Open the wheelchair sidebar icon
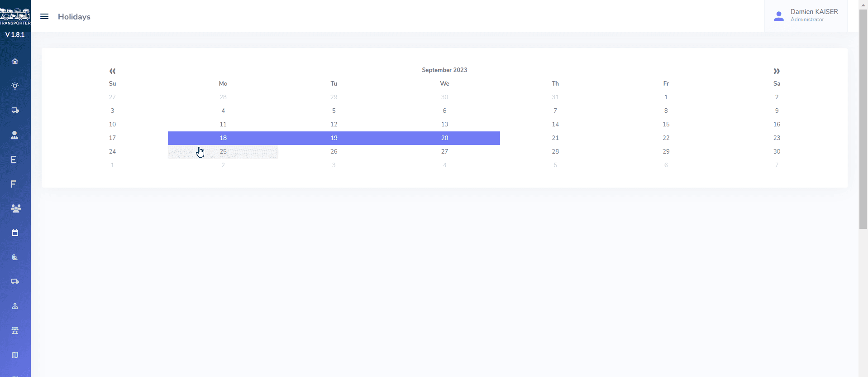Screen dimensions: 868x377 pos(15,257)
